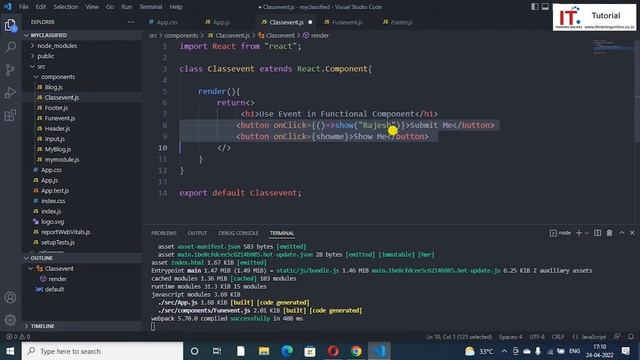Open the Extensions view

tap(10, 115)
